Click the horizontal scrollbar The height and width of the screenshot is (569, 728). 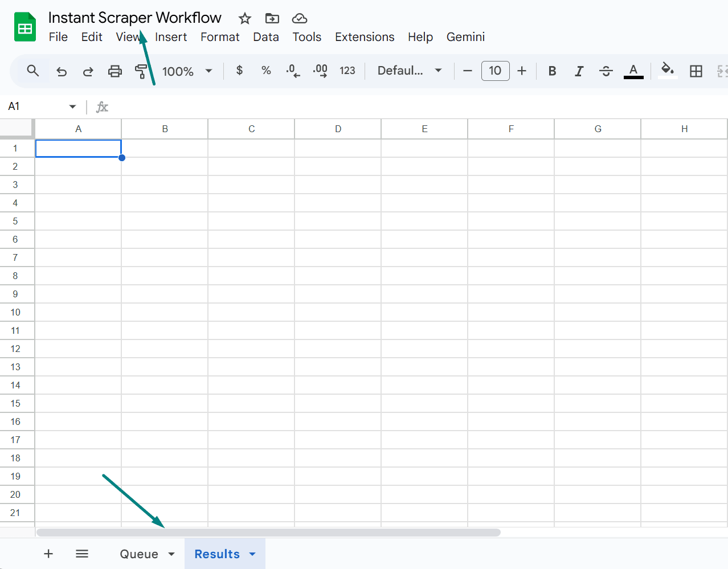click(268, 533)
